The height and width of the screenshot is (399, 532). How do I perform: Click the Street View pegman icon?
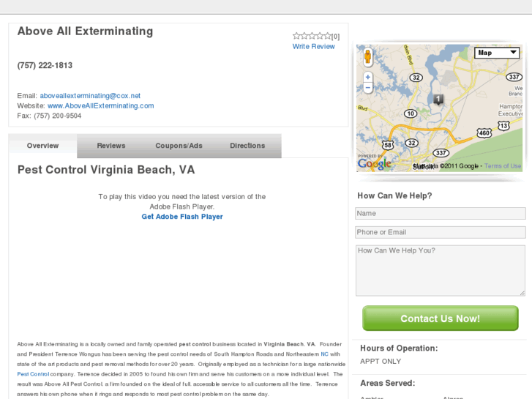[367, 56]
